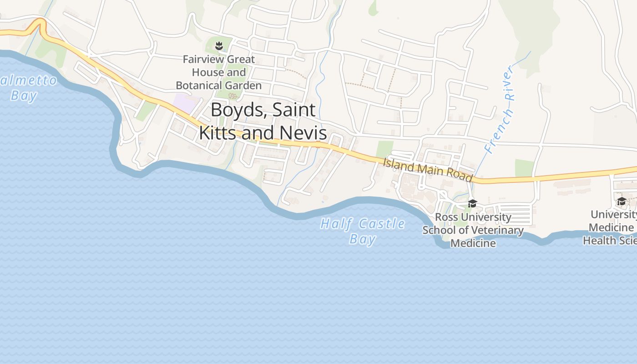This screenshot has width=637, height=364.
Task: Click the Ross University graduation cap icon
Action: coord(472,203)
